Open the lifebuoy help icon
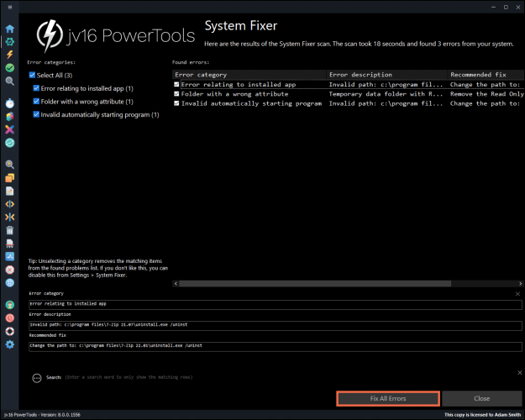This screenshot has width=525, height=420. [x=10, y=331]
